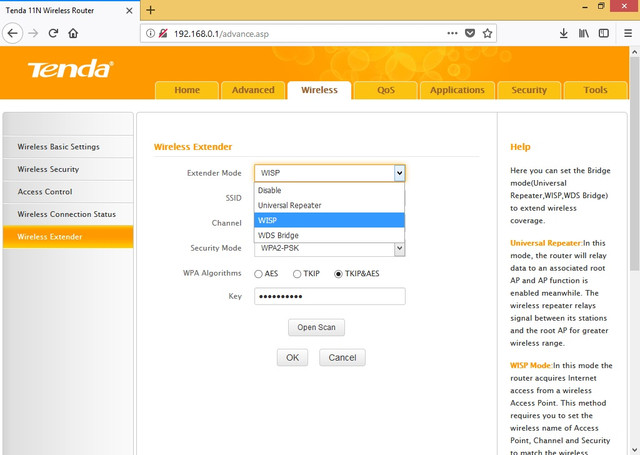Select the AES radio button
The height and width of the screenshot is (455, 640).
[x=258, y=274]
